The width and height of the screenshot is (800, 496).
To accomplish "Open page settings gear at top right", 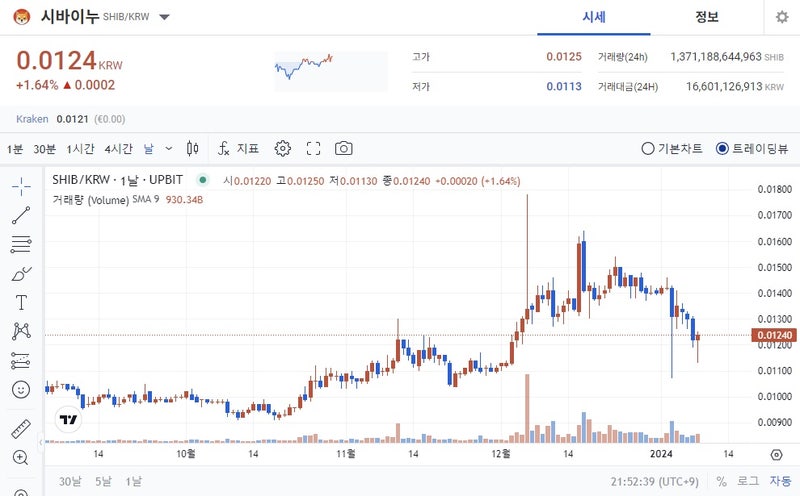I will click(x=782, y=17).
